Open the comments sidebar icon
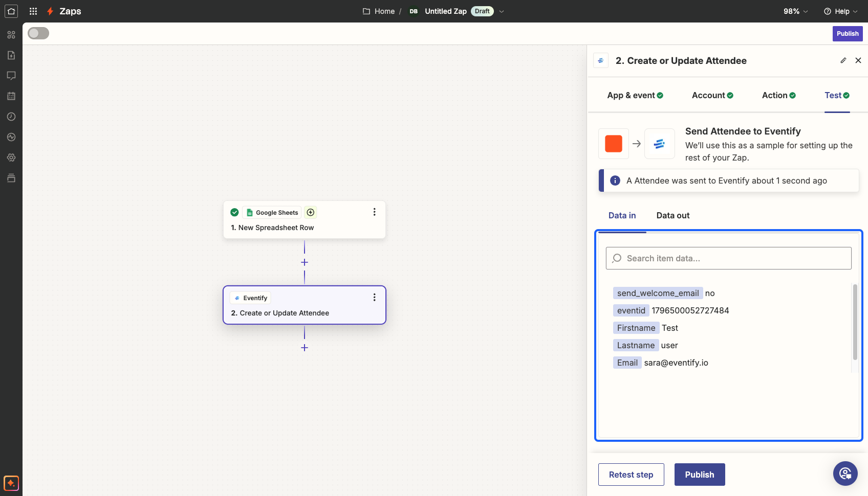868x496 pixels. click(x=11, y=76)
